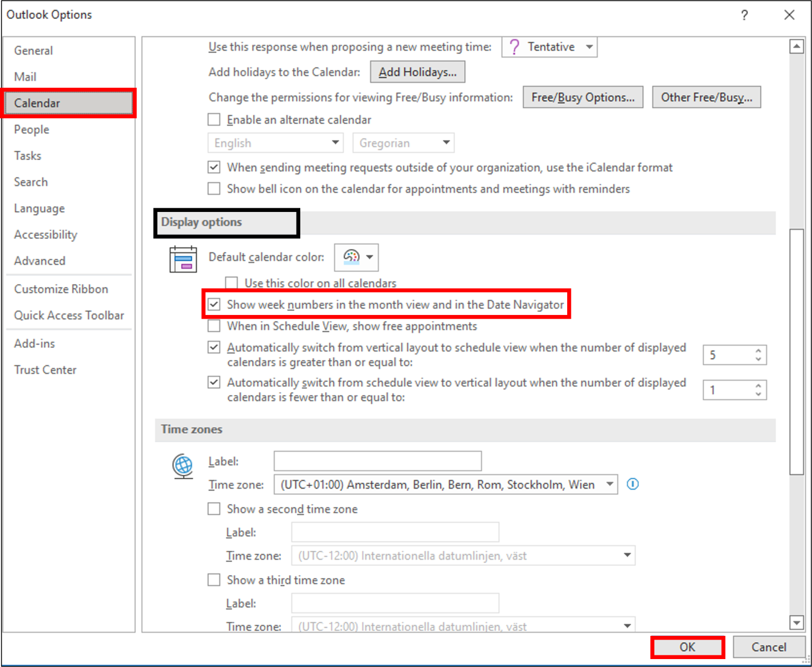Click the Add Holidays button

coord(417,72)
